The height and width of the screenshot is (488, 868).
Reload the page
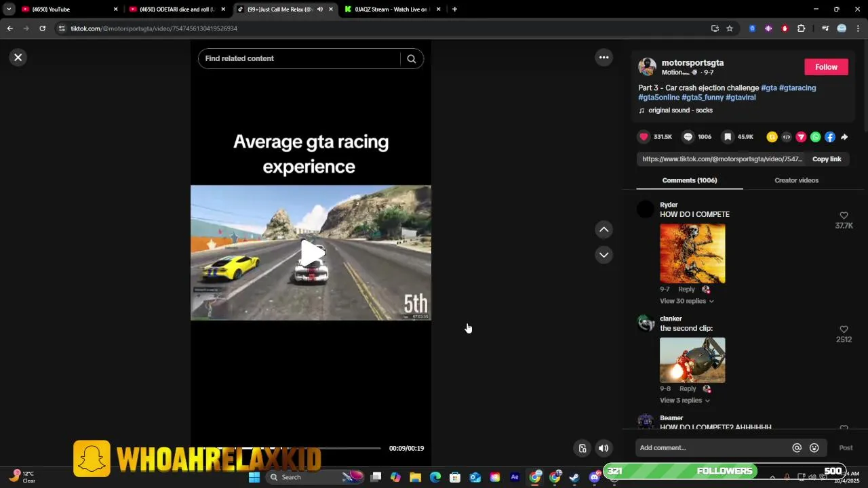point(42,28)
